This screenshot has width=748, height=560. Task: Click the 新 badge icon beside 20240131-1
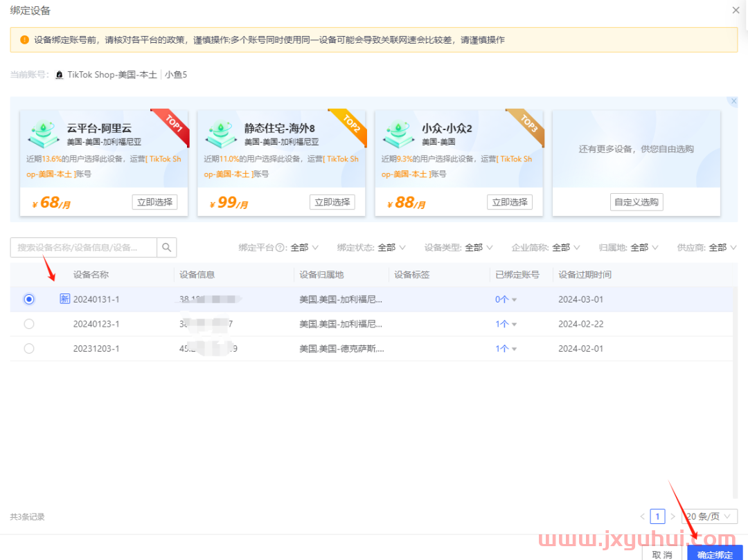[x=64, y=299]
